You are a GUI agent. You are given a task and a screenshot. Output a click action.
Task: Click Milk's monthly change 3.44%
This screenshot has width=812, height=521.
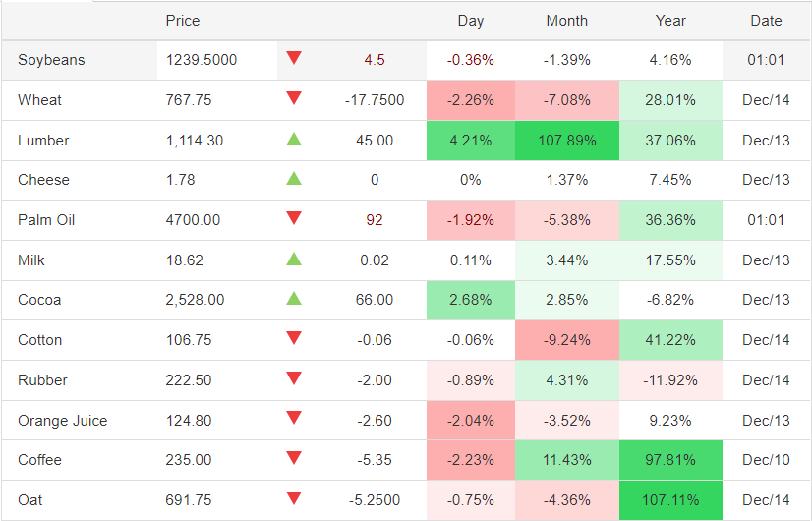(567, 260)
